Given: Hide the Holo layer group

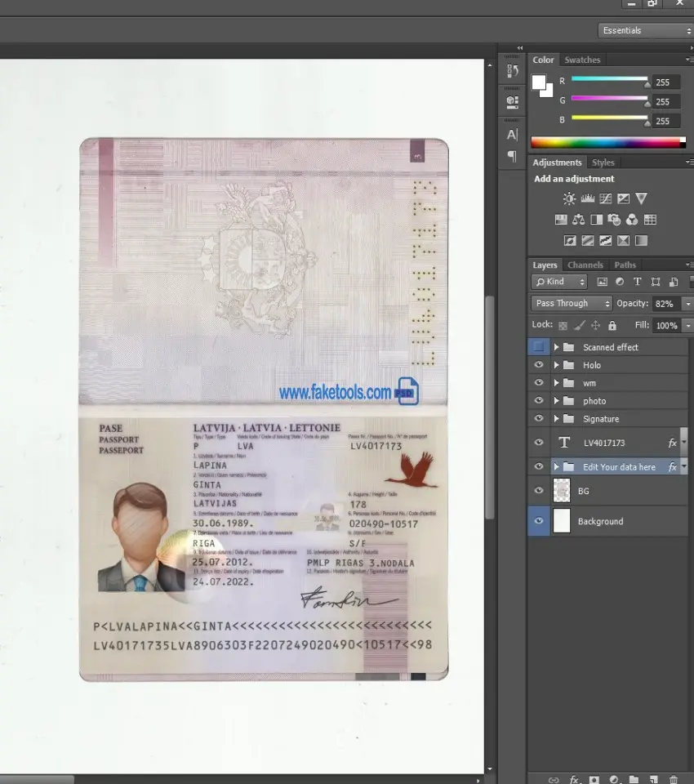Looking at the screenshot, I should click(x=539, y=365).
